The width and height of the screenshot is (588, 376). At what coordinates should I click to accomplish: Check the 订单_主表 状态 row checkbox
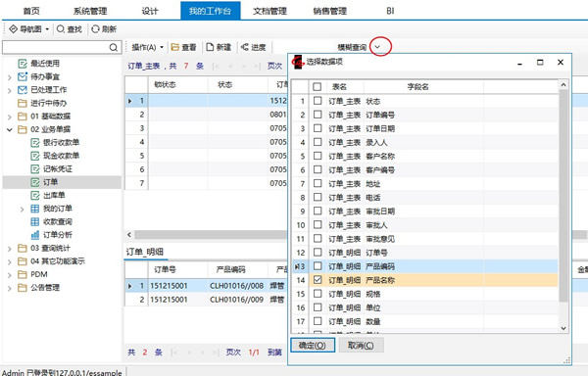coord(318,101)
